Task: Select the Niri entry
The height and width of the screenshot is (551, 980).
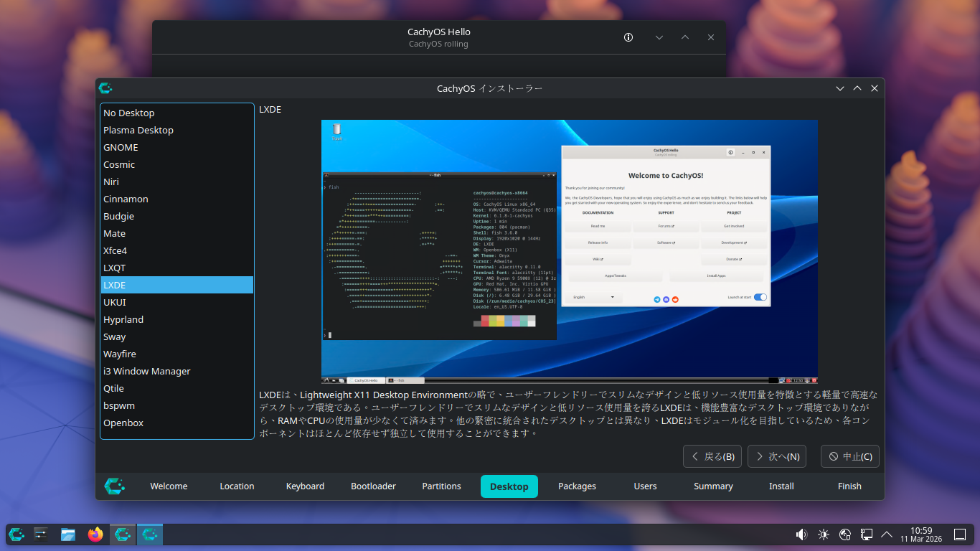Action: (176, 182)
